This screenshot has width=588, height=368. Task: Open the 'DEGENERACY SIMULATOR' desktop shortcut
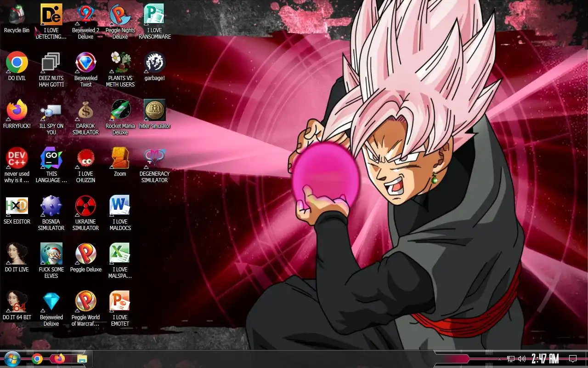[x=154, y=165]
